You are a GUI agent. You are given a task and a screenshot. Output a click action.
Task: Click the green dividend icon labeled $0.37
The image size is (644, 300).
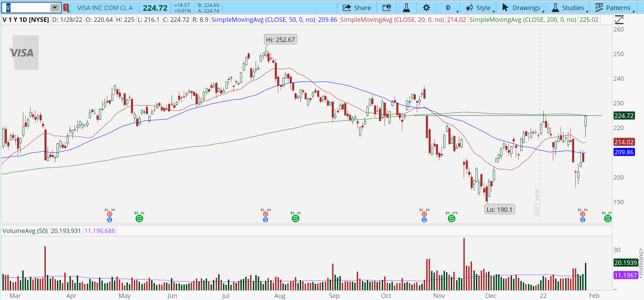point(608,218)
